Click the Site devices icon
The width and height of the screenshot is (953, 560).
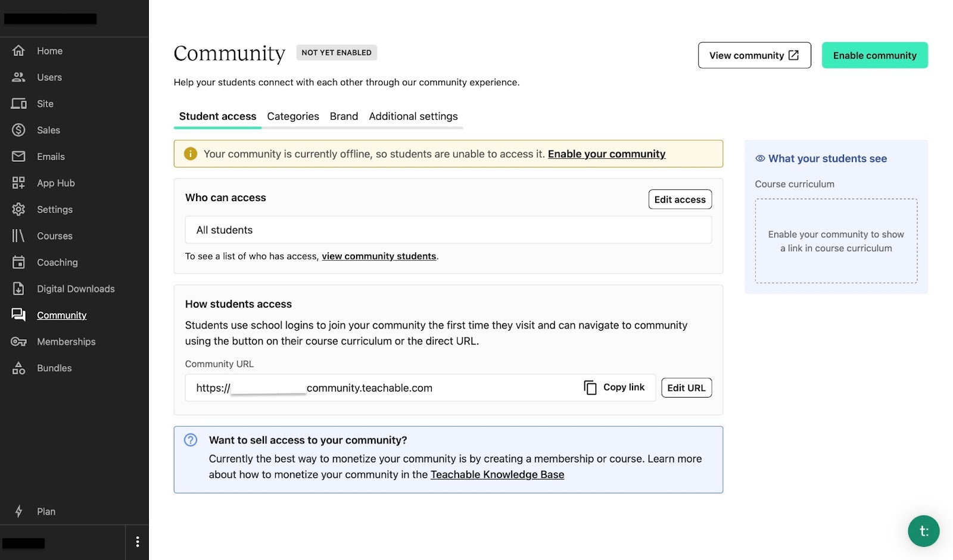pyautogui.click(x=18, y=104)
